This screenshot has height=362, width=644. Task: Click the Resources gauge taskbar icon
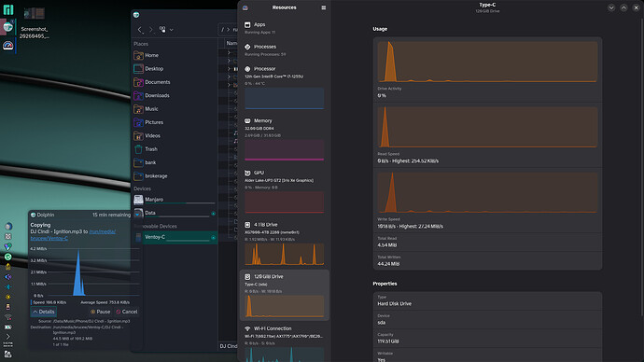8,45
